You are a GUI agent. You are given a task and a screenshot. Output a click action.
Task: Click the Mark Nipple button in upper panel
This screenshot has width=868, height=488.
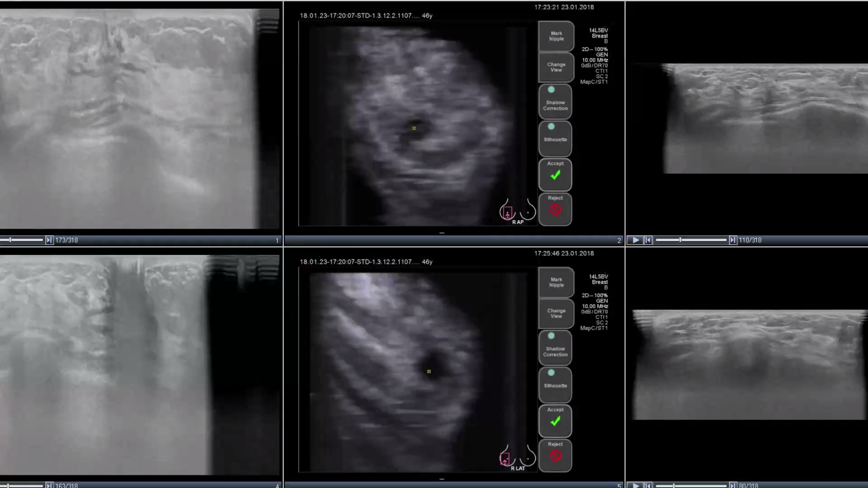point(556,36)
